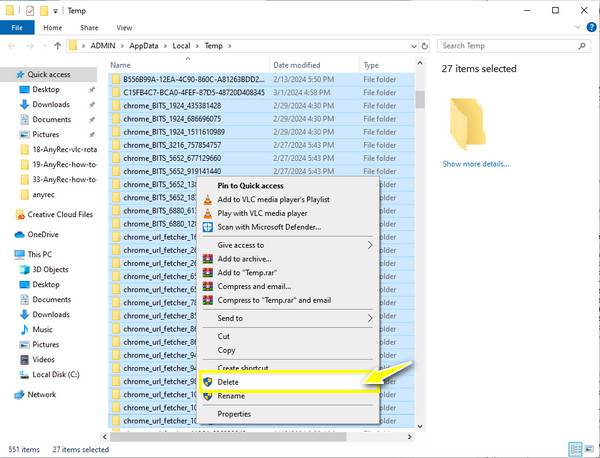Screen dimensions: 600x458
Task: Switch to Large icons view layout
Action: [x=589, y=449]
